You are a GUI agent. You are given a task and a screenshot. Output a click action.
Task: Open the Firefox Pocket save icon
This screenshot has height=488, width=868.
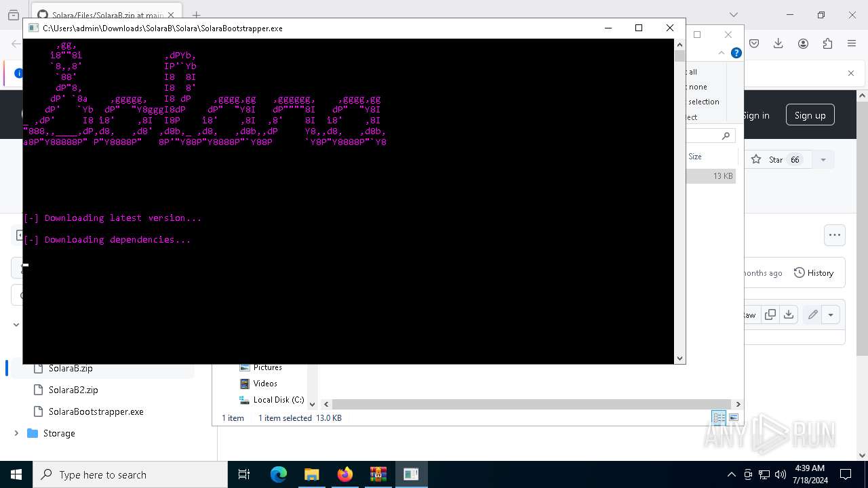tap(753, 43)
